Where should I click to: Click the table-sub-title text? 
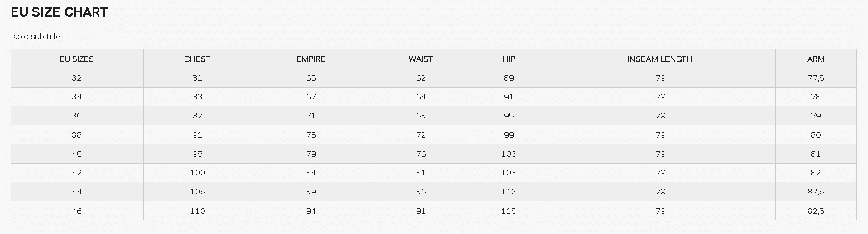point(35,36)
